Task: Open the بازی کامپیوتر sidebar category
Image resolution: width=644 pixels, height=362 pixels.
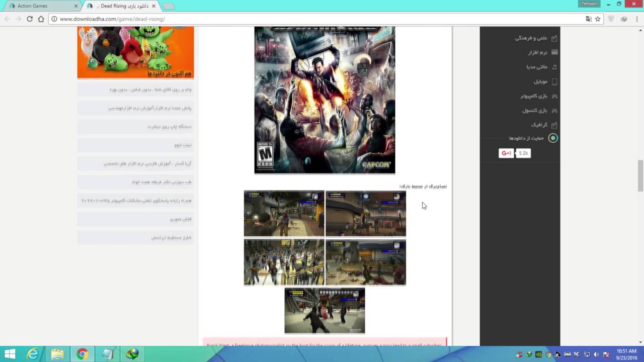Action: tap(534, 96)
